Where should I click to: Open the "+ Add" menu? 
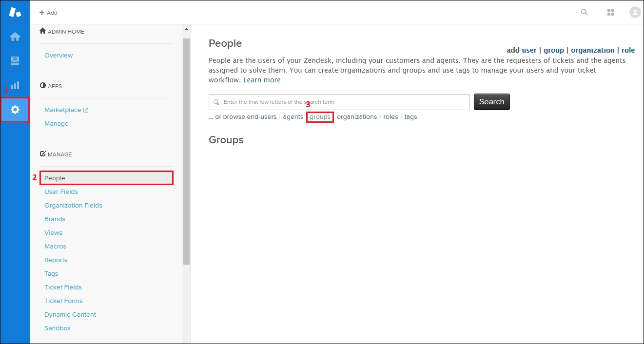tap(48, 12)
